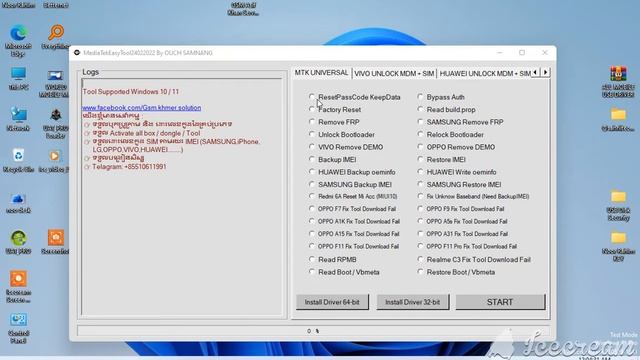Select OPPO F11 Pro Fix Tool Download Fail
Image resolution: width=640 pixels, height=360 pixels.
tap(420, 247)
